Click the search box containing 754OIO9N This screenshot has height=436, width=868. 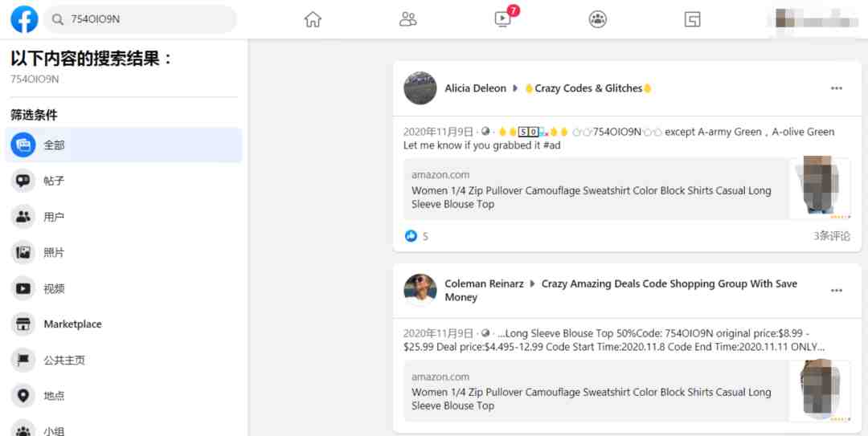tap(140, 19)
